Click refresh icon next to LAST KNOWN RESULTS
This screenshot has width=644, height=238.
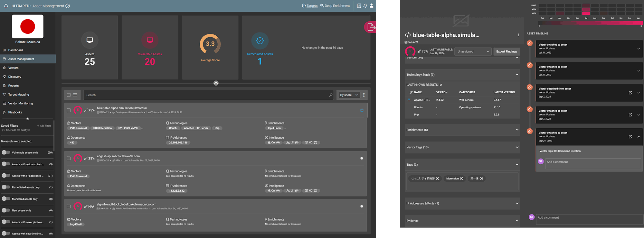click(x=441, y=85)
